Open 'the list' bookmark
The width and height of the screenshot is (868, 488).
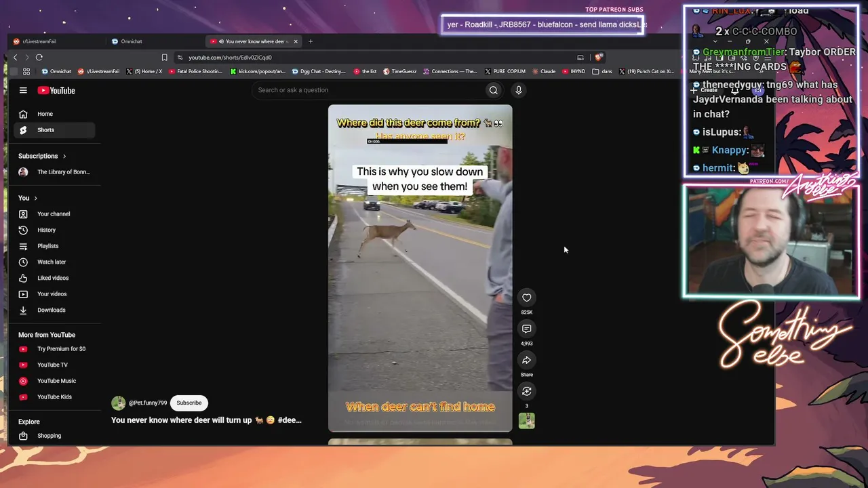point(366,71)
